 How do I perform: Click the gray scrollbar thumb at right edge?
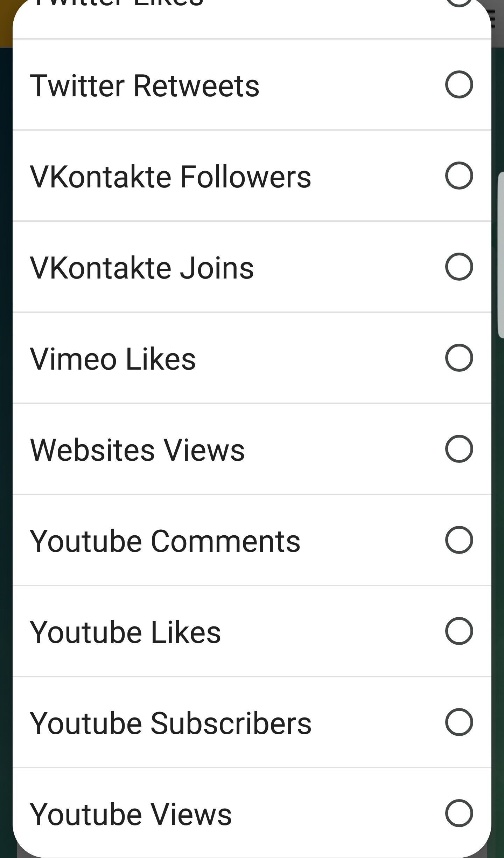click(501, 255)
